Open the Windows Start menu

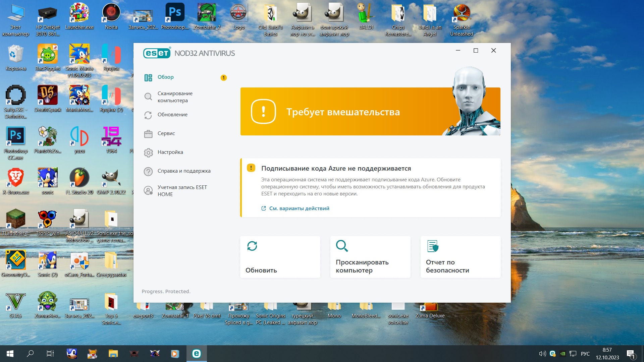click(x=10, y=354)
